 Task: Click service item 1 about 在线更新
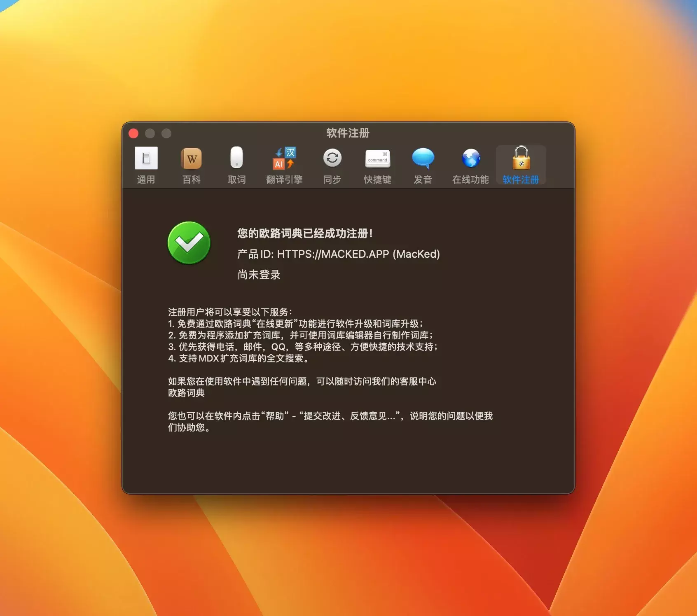tap(295, 324)
